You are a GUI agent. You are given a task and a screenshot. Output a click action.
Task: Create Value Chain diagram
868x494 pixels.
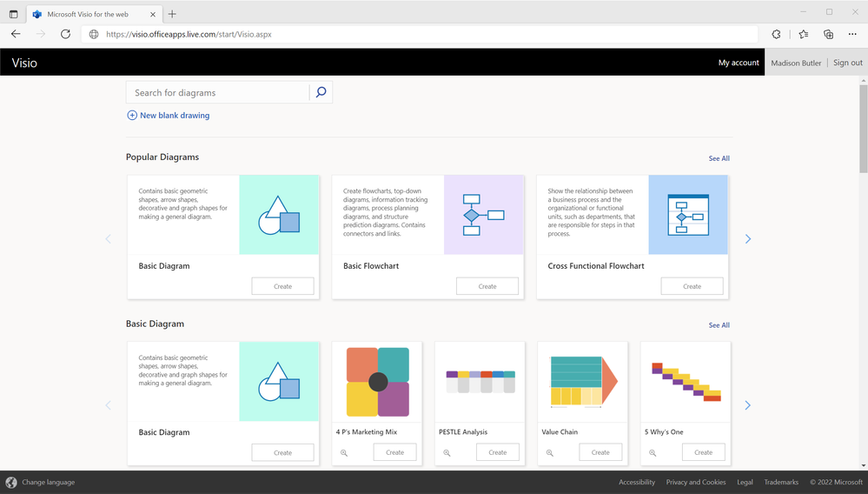(600, 452)
